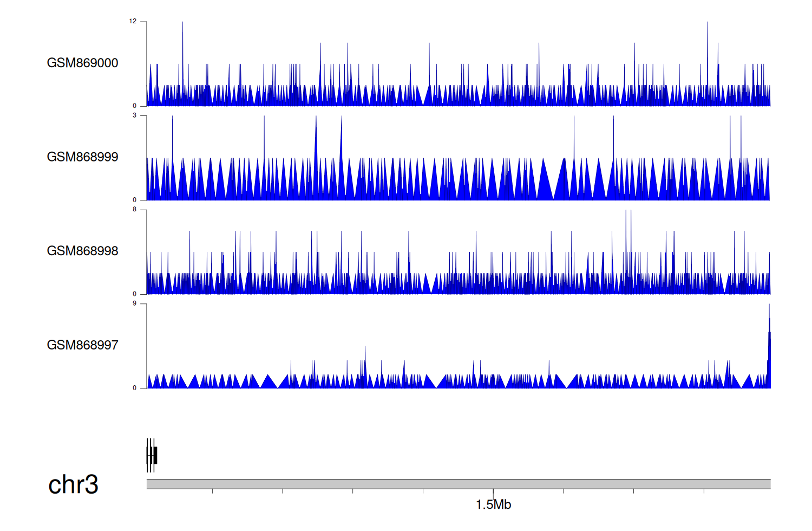Click the chr3 chromosome label

[73, 484]
